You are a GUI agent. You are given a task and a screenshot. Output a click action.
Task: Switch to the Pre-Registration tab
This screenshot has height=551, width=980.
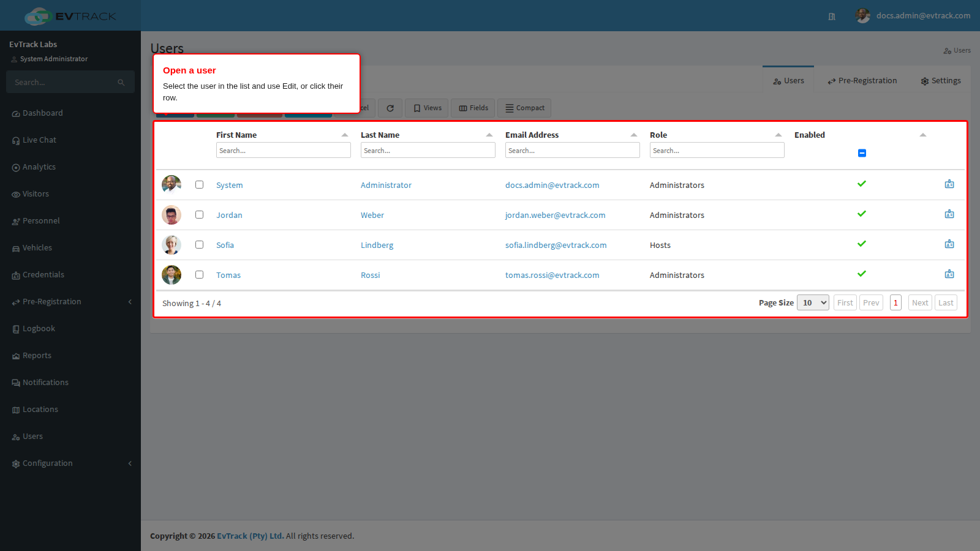pyautogui.click(x=862, y=80)
